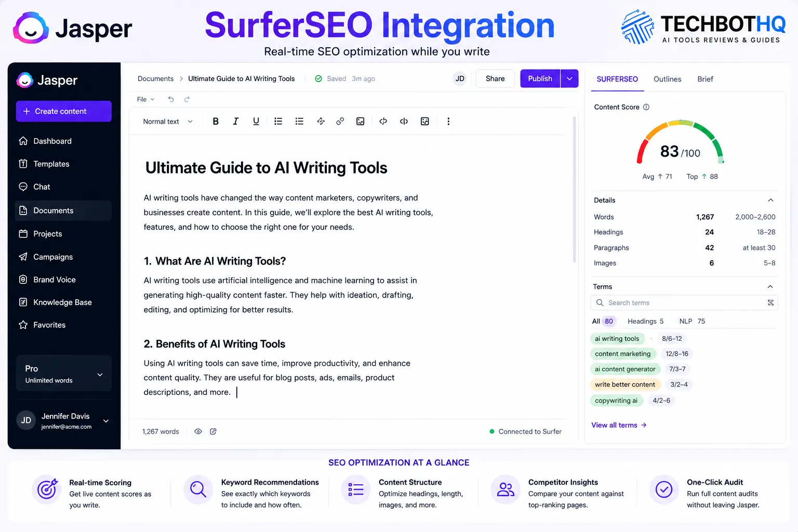Click the Jasper logo in the sidebar
Viewport: 798px width, 532px height.
(47, 80)
